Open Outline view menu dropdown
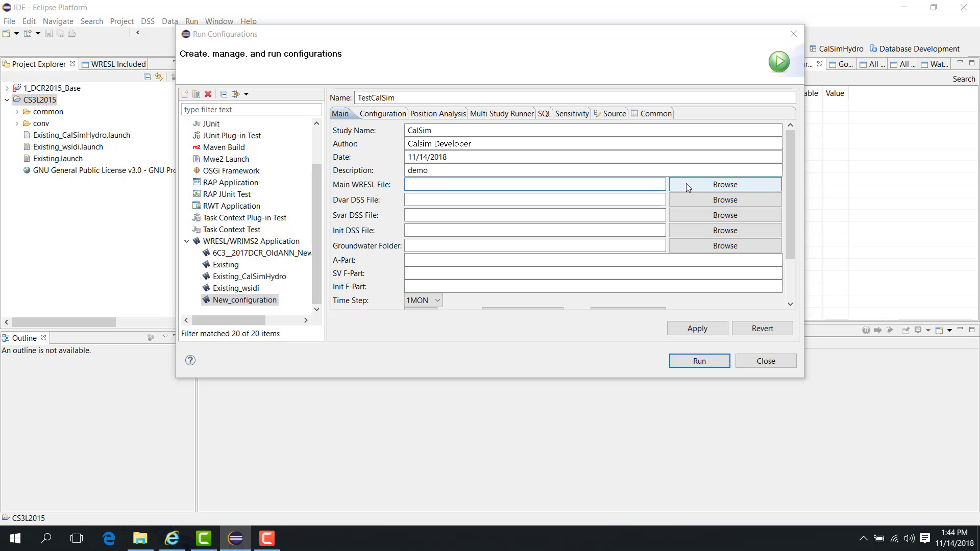The width and height of the screenshot is (980, 551). [165, 336]
